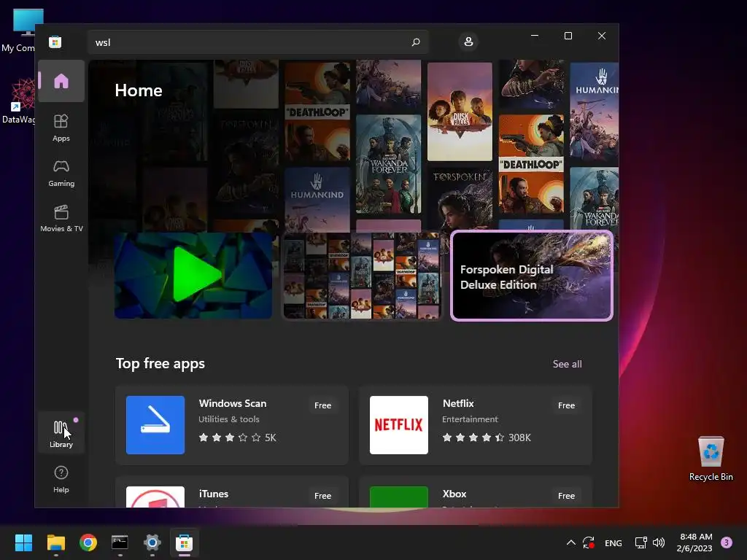The image size is (747, 560).
Task: Open Settings from the taskbar
Action: 152,542
